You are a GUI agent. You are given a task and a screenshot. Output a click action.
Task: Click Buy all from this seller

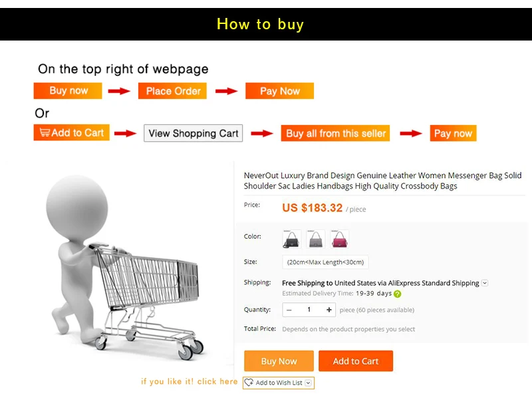click(x=335, y=133)
